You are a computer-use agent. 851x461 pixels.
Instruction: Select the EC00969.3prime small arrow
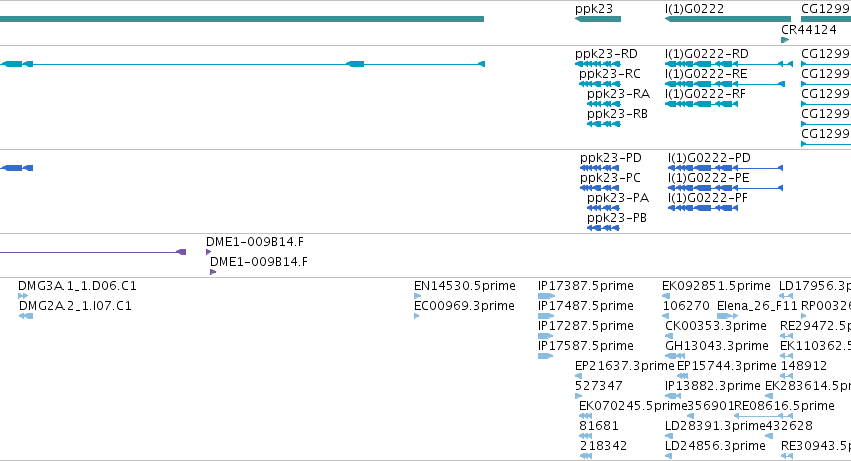pyautogui.click(x=416, y=316)
